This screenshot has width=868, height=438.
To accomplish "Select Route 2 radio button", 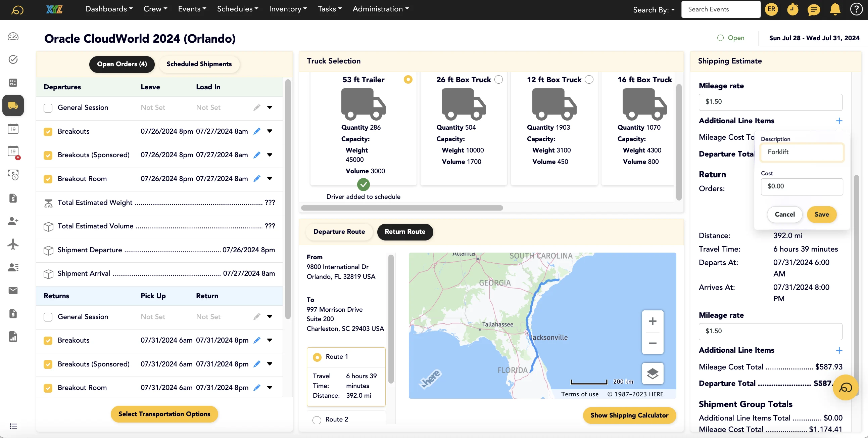I will click(317, 420).
